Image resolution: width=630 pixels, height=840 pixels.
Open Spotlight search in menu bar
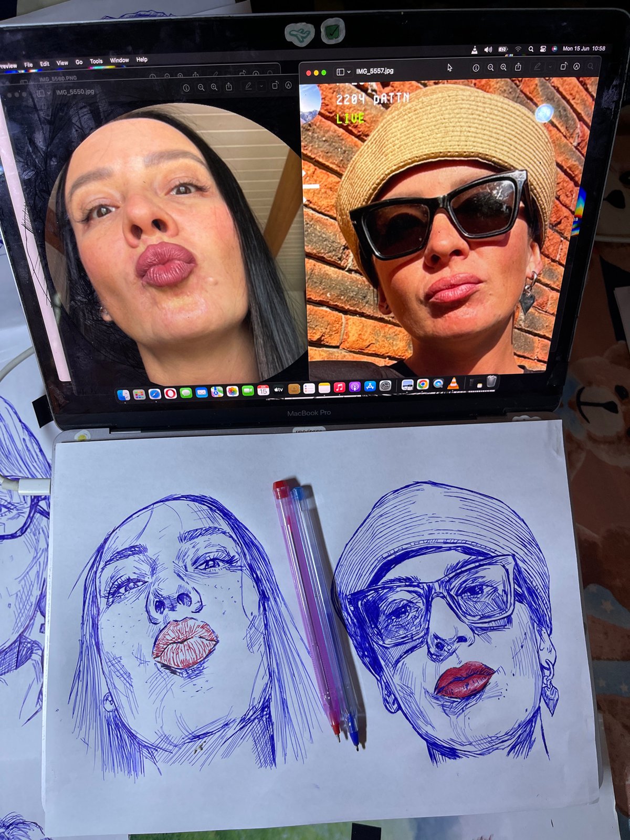tap(531, 49)
